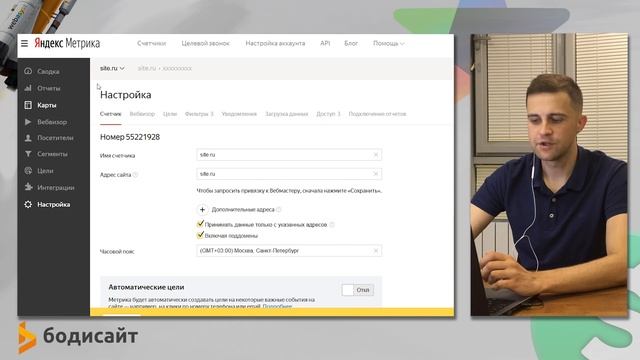Screen dimensions: 640x360
Task: Switch to the Доступ tab
Action: 328,114
